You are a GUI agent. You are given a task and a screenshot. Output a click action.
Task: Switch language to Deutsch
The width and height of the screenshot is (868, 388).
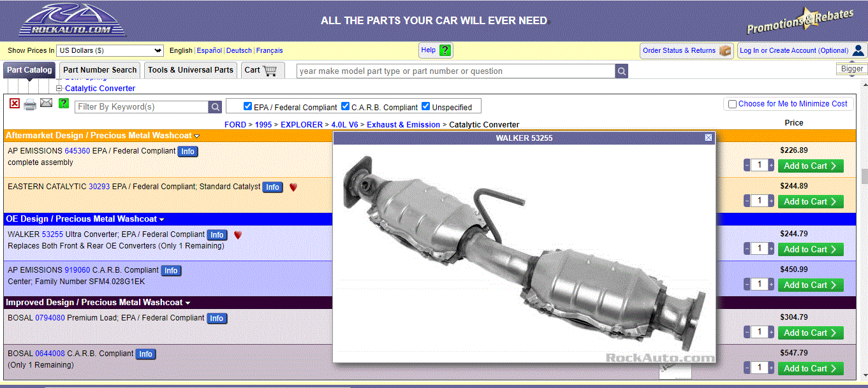point(239,50)
